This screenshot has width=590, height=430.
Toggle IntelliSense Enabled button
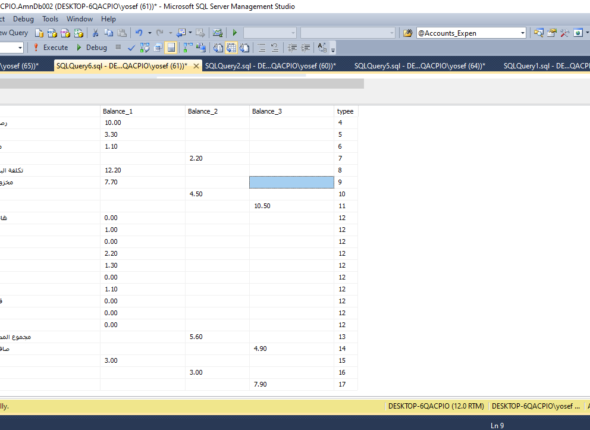pos(171,48)
